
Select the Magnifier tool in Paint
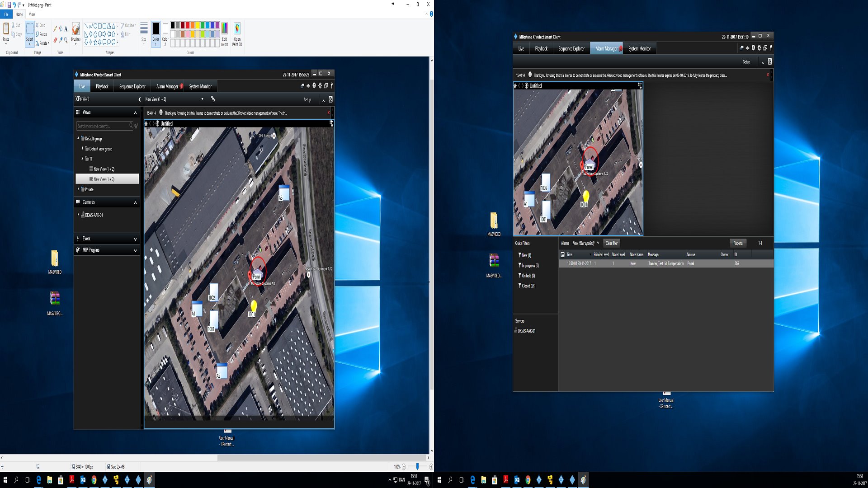[x=66, y=40]
